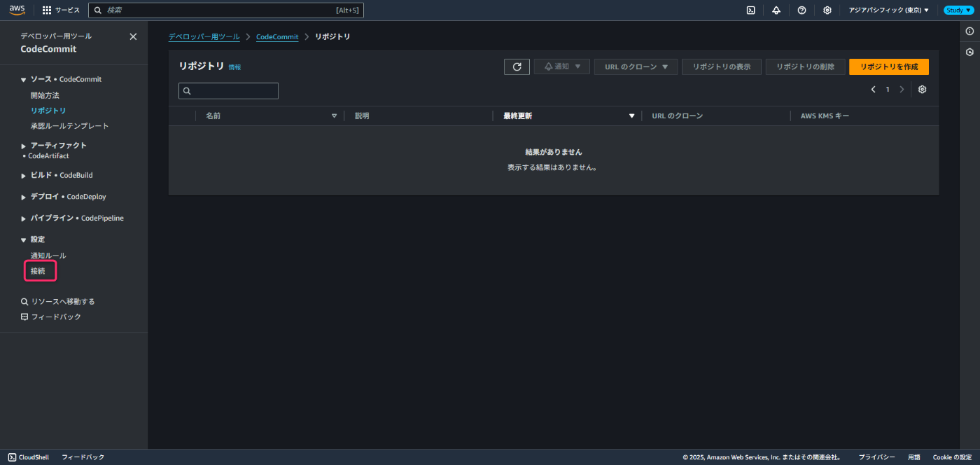The image size is (980, 465).
Task: Expand the デプロイ • CodeDeploy section
Action: 23,197
